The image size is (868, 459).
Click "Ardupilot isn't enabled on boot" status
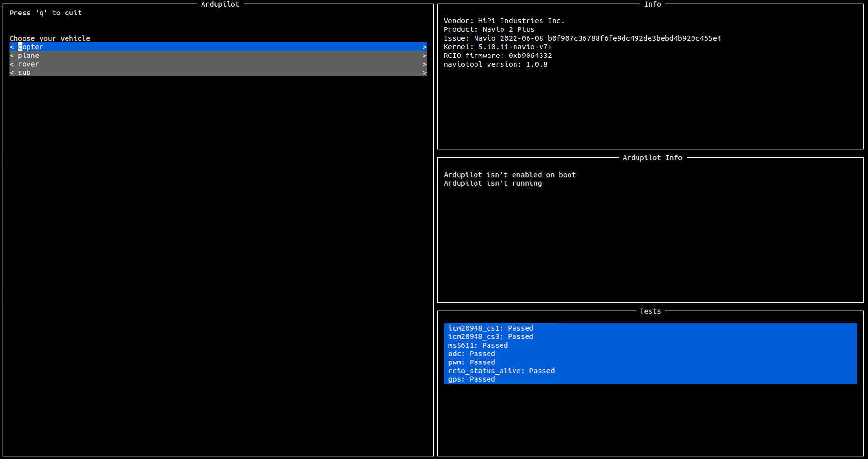click(x=510, y=175)
